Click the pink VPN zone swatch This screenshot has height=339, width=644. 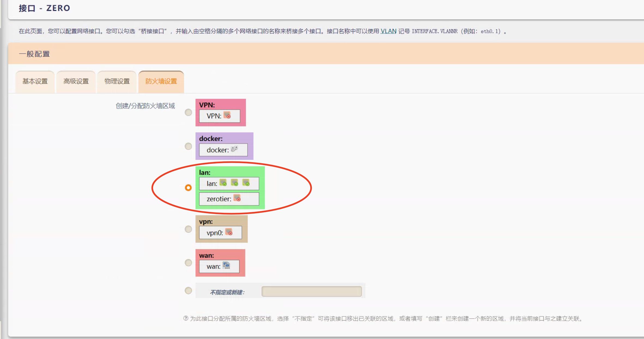point(221,113)
